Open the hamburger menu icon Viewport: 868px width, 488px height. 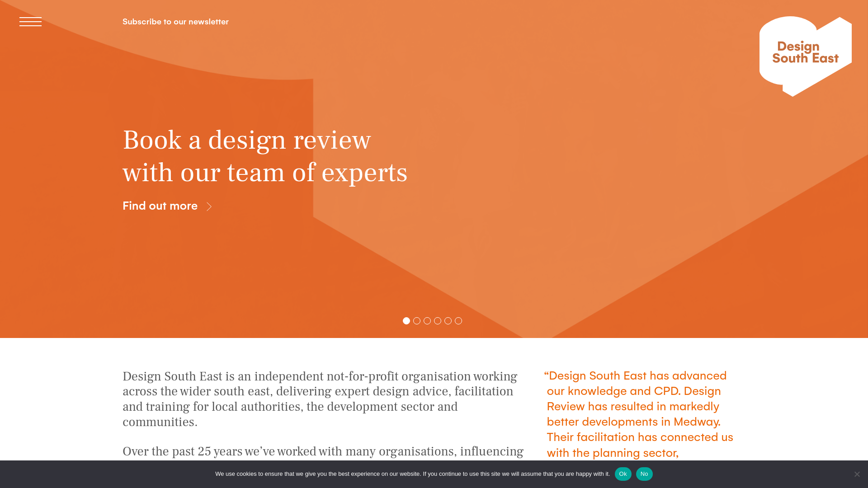(30, 22)
